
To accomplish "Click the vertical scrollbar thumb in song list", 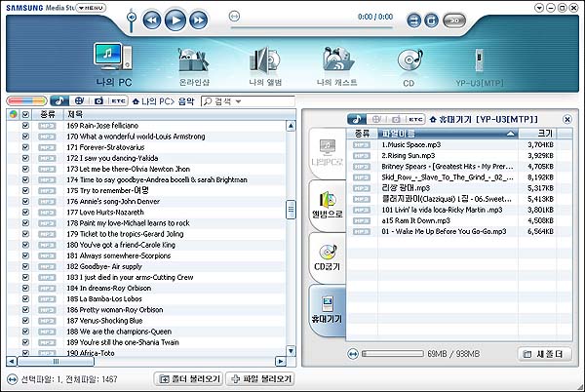I will click(291, 210).
